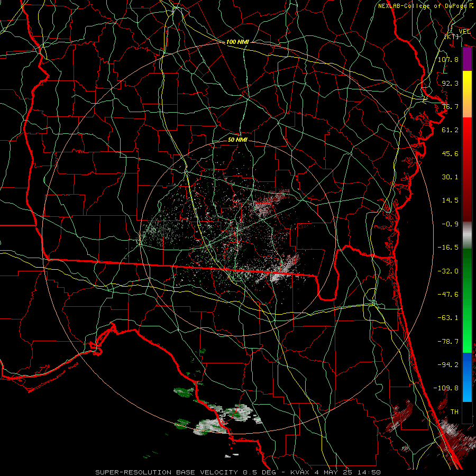
Task: Click the 61.2 legend value
Action: 450,130
